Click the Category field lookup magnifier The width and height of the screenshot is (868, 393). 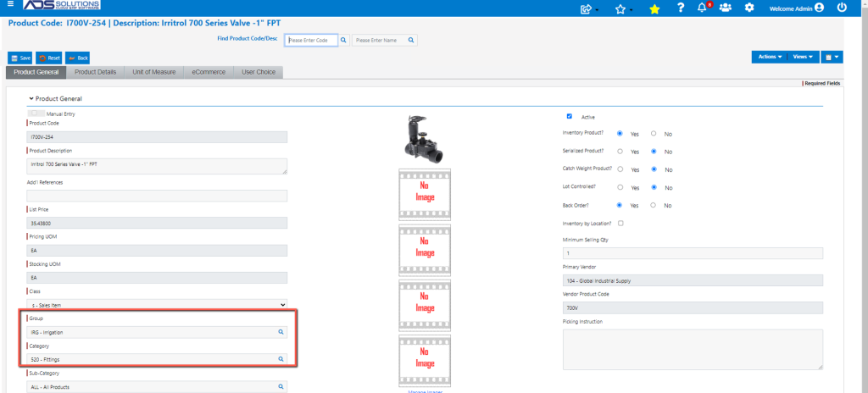[x=281, y=359]
